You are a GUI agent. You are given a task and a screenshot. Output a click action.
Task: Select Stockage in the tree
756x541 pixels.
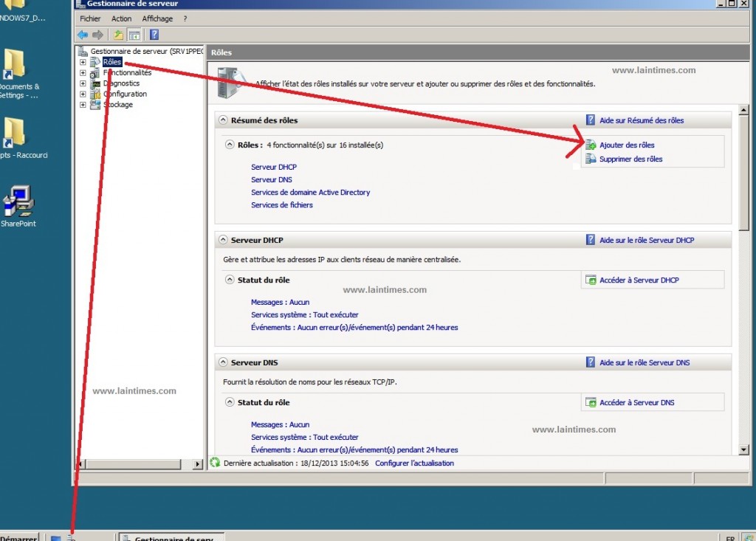pos(118,104)
